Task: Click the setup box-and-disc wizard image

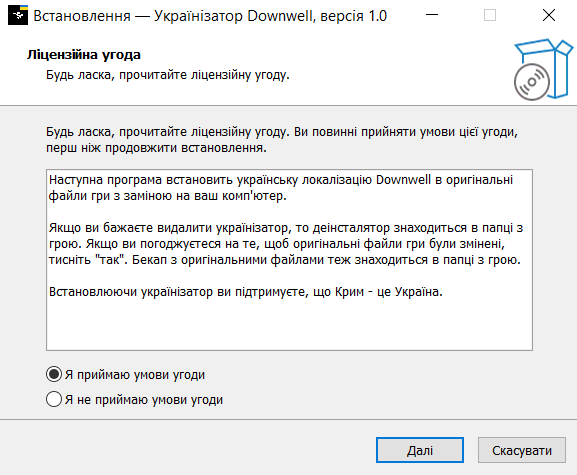Action: 543,69
